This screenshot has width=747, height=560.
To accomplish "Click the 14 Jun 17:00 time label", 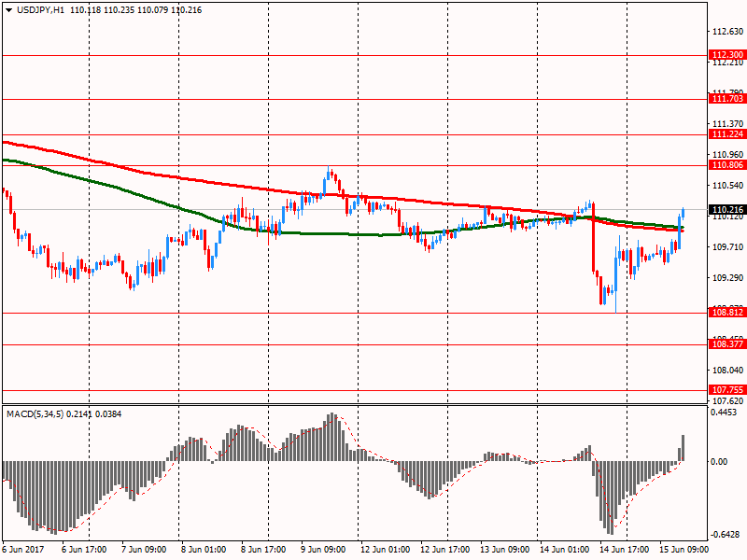I will point(624,550).
